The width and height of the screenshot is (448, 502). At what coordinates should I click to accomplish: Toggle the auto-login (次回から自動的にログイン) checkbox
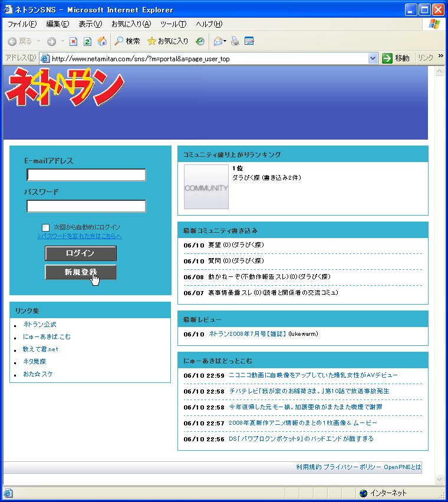tap(45, 227)
